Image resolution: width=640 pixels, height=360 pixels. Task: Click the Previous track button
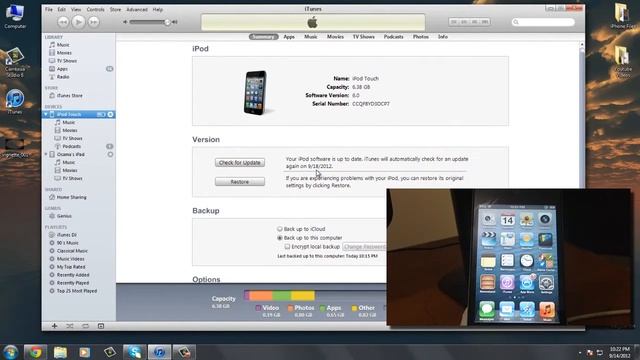tap(63, 22)
